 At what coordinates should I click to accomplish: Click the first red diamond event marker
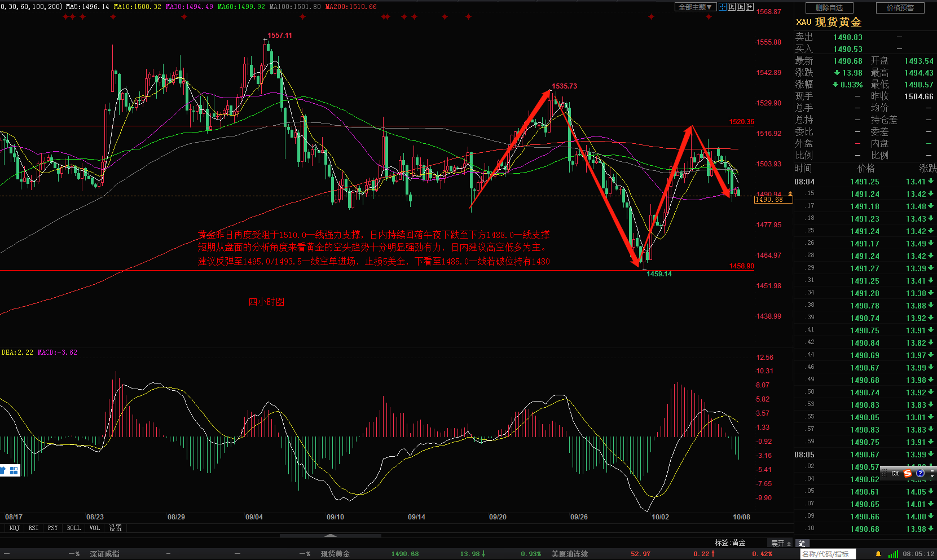pos(66,16)
